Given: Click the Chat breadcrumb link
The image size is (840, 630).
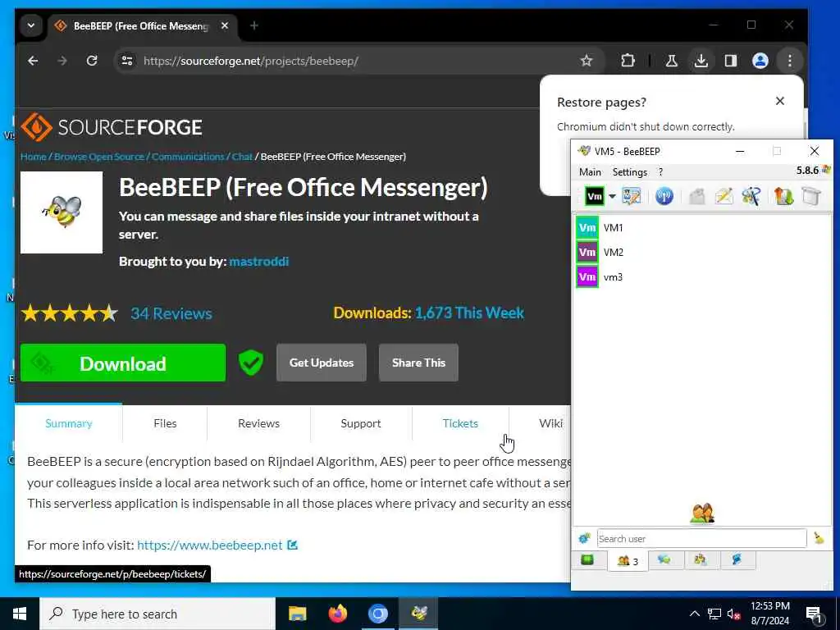Looking at the screenshot, I should tap(242, 157).
